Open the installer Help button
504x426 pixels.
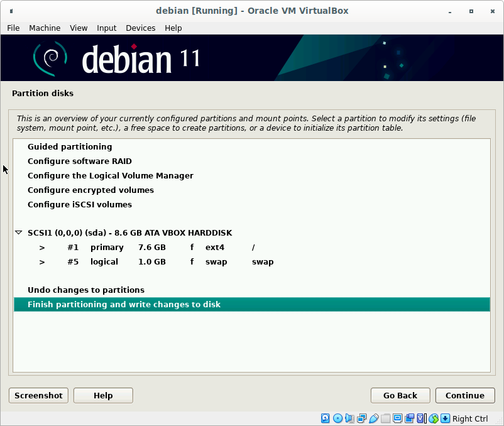click(x=103, y=395)
